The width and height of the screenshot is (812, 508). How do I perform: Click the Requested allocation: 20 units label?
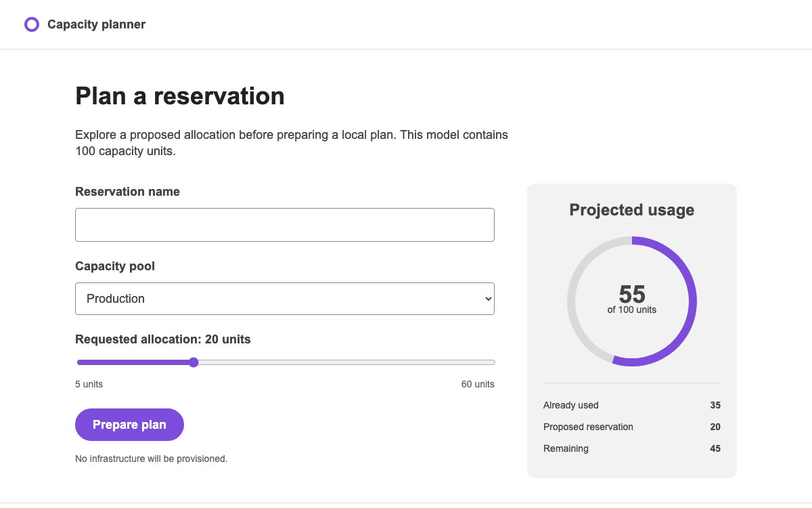pyautogui.click(x=163, y=339)
